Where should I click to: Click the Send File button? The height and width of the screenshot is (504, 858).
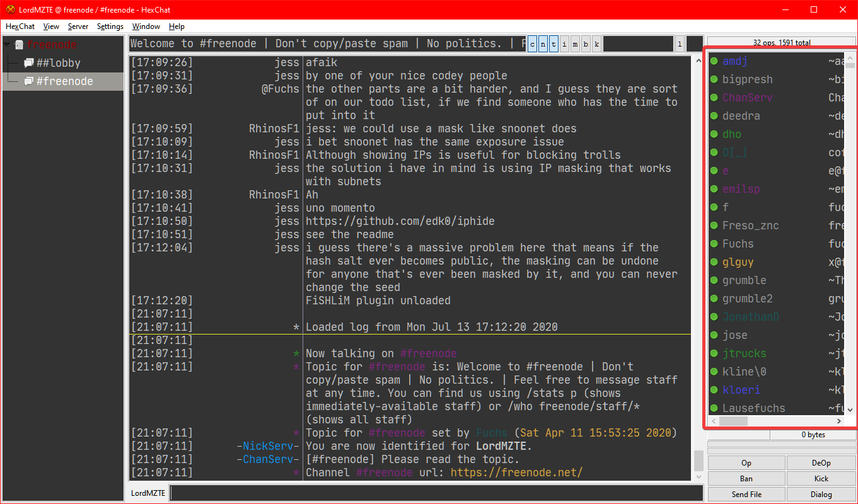click(746, 495)
